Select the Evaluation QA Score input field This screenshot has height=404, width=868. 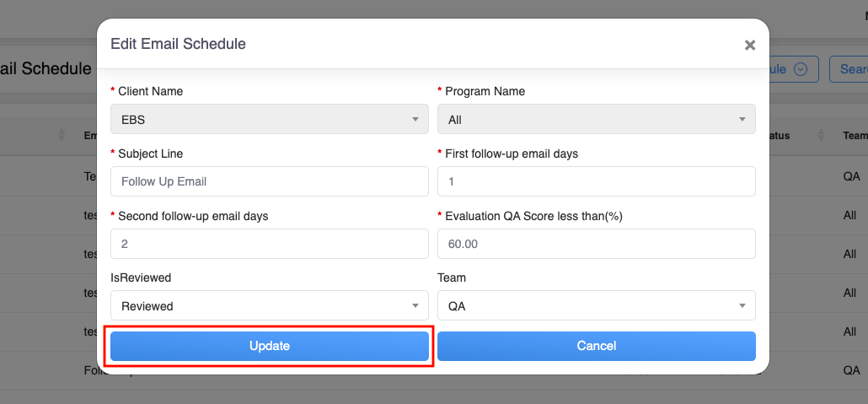tap(596, 244)
